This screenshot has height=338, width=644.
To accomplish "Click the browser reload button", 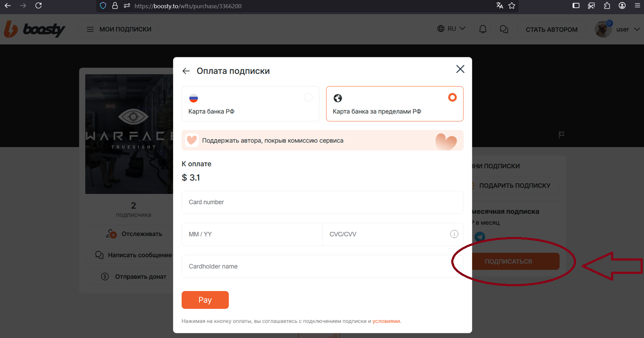I will point(38,6).
